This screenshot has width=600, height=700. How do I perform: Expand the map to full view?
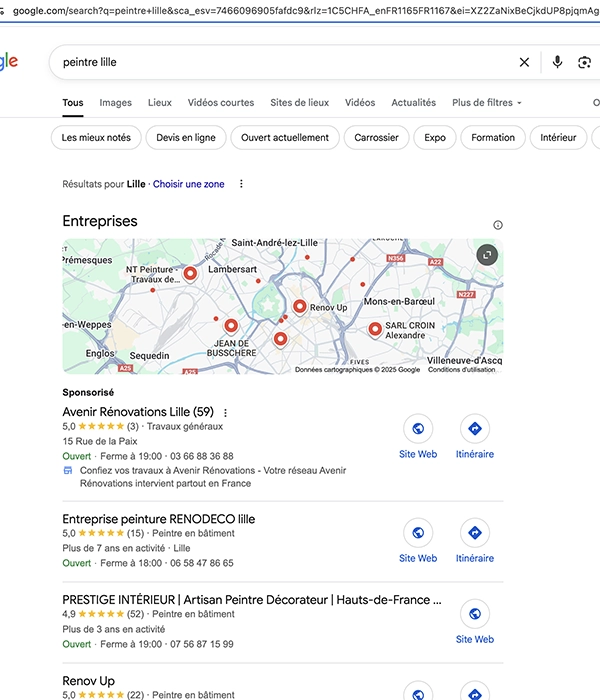487,255
